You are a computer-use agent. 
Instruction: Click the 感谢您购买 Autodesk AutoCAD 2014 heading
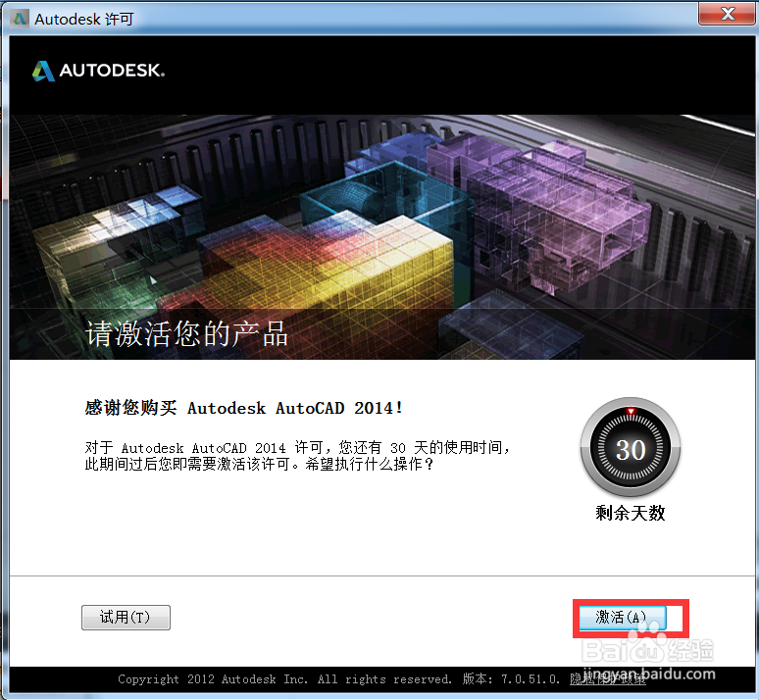pos(243,408)
